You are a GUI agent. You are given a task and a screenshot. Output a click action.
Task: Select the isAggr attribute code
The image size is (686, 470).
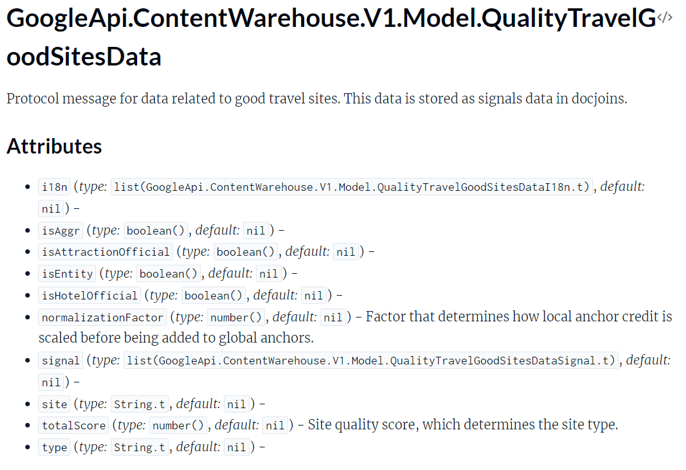61,231
